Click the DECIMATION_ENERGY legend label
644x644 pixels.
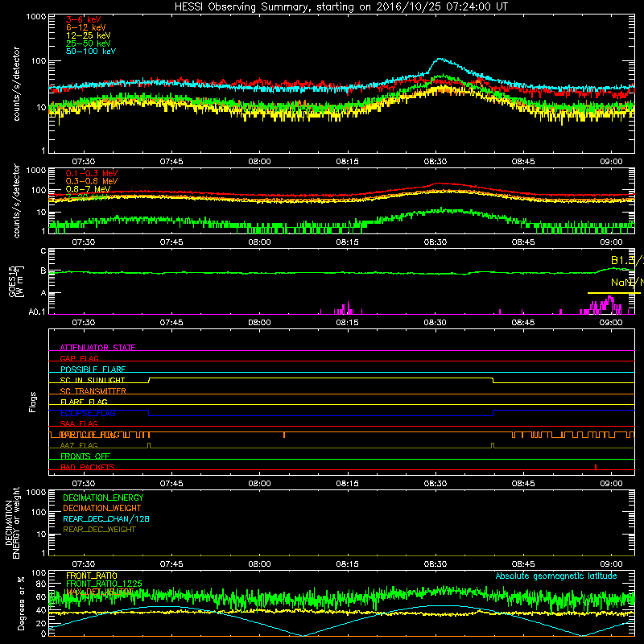click(103, 497)
